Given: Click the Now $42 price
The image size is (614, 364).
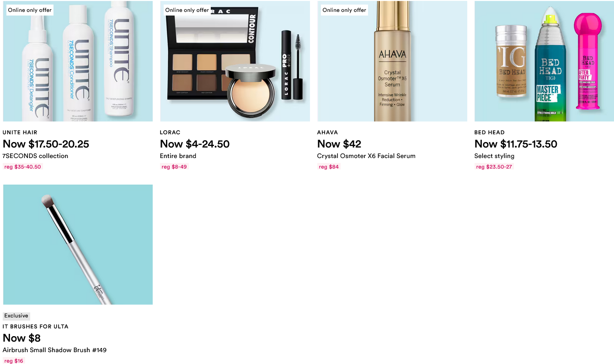Looking at the screenshot, I should (339, 144).
